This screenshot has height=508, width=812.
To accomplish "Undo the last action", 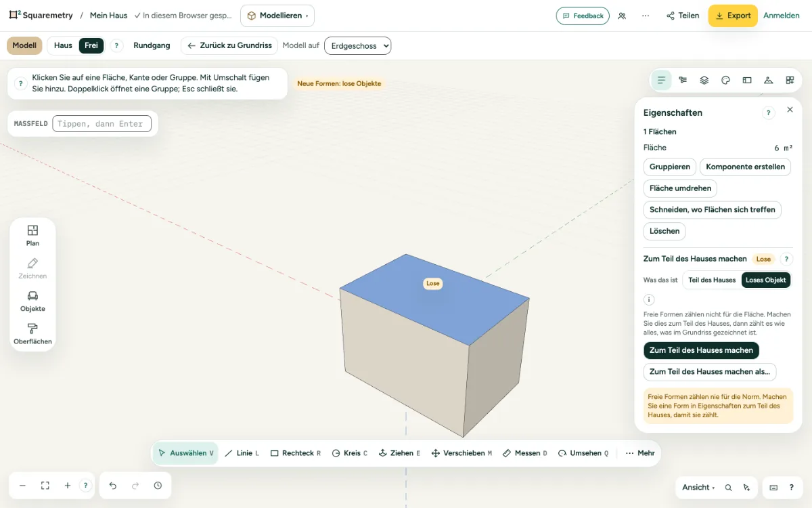I will (x=113, y=486).
